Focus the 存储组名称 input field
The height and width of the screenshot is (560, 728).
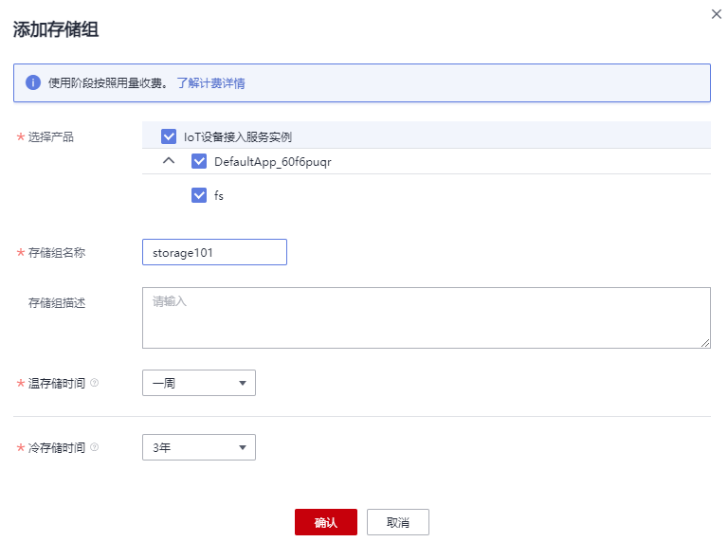pos(214,252)
